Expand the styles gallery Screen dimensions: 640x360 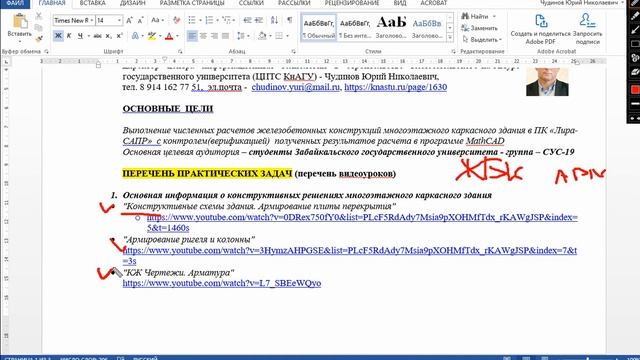tap(450, 38)
